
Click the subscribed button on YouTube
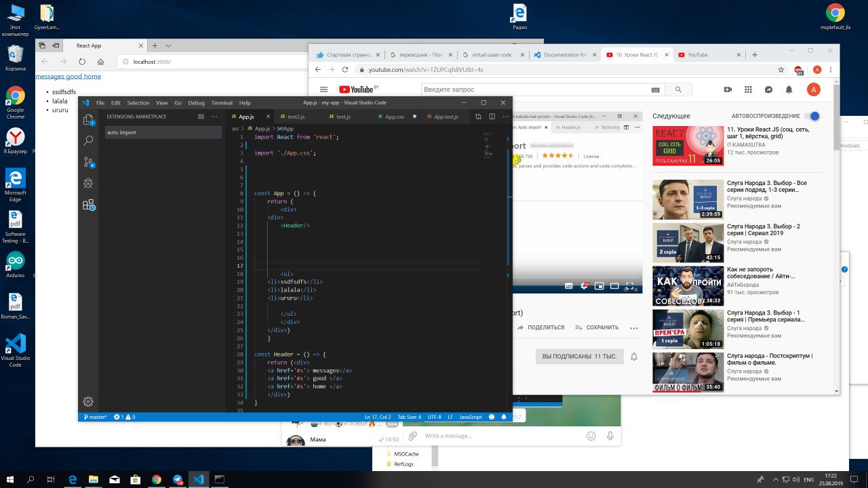click(x=578, y=357)
